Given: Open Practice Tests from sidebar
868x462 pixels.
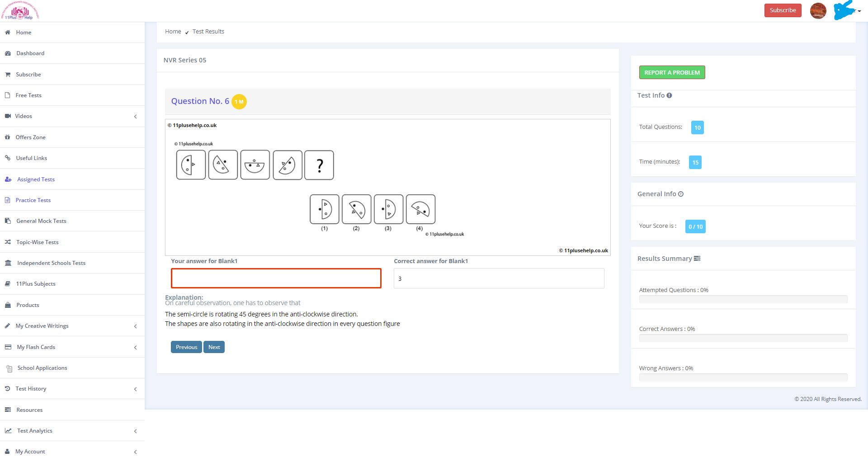Looking at the screenshot, I should (33, 200).
